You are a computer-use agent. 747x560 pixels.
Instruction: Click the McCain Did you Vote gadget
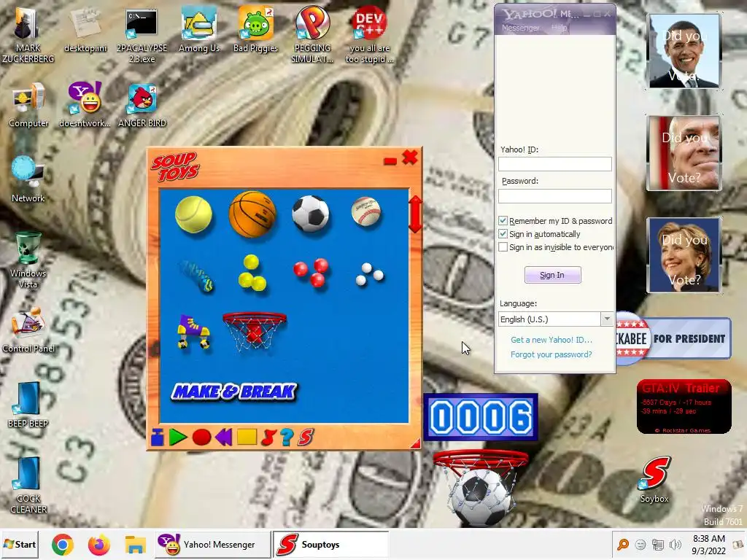coord(684,153)
